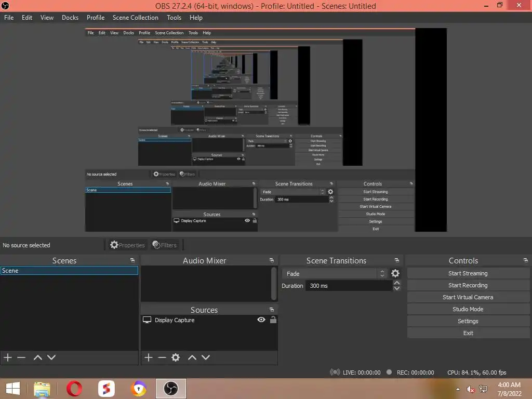Pop out the Scene Transitions dock
This screenshot has height=399, width=532.
396,260
